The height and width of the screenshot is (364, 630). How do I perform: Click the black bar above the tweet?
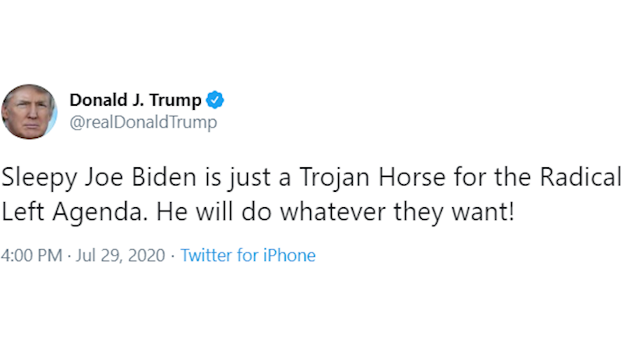tap(315, 41)
